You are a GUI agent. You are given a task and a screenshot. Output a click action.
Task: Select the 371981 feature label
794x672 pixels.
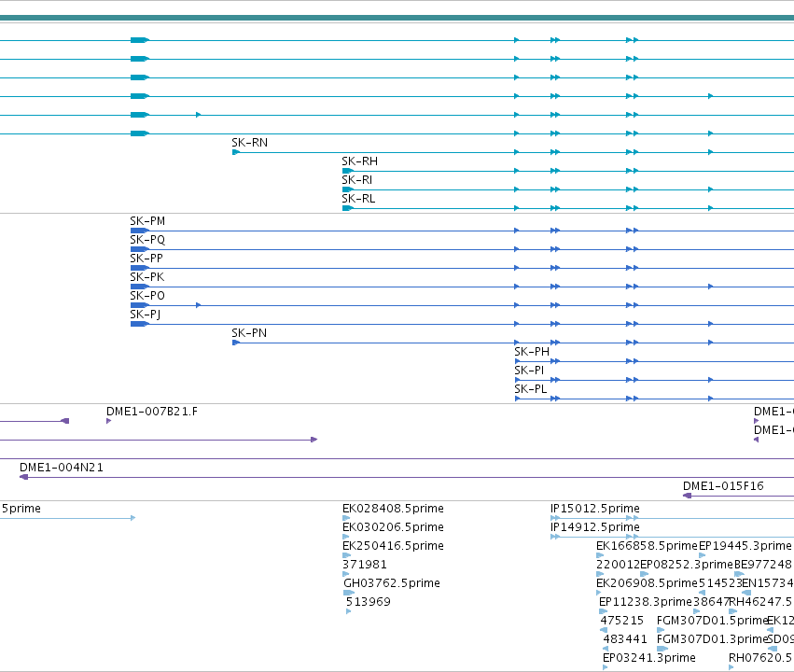point(365,566)
